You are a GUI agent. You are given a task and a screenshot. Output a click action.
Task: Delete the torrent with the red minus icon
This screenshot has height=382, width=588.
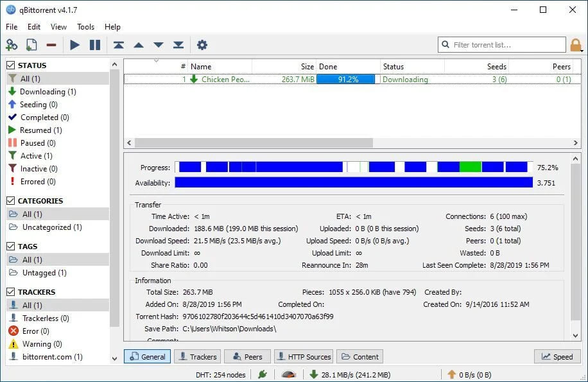51,45
